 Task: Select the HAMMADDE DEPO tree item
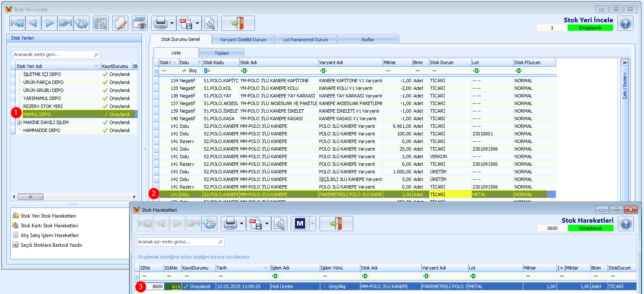click(x=42, y=130)
